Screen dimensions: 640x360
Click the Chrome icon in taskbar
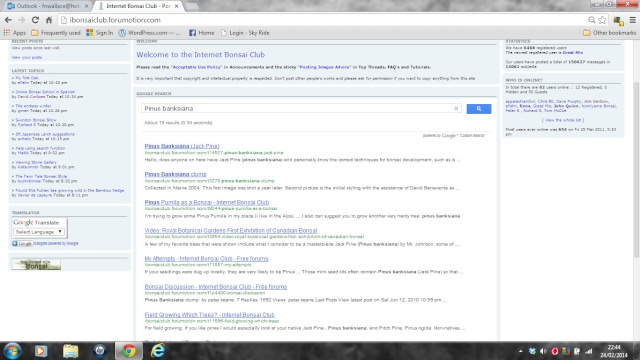(x=129, y=351)
